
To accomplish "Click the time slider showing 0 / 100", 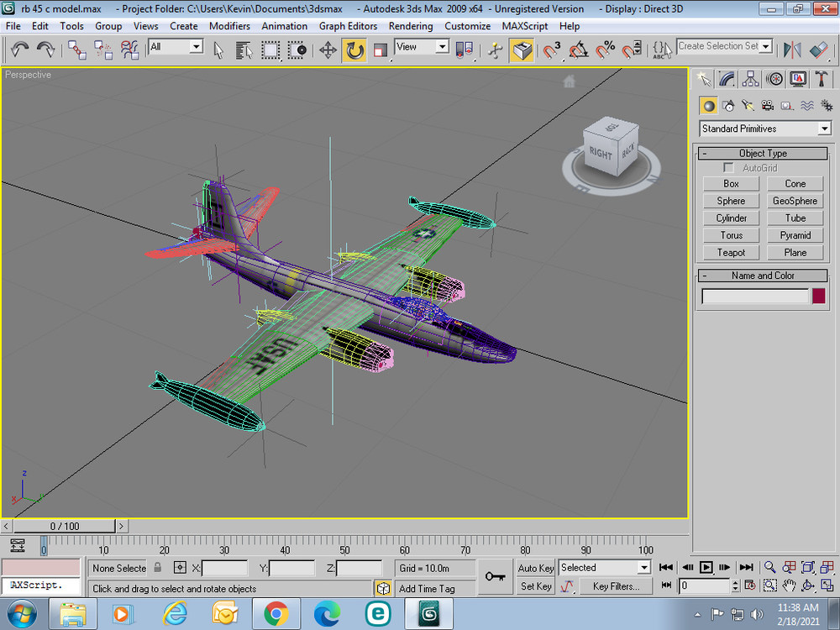I will point(65,526).
